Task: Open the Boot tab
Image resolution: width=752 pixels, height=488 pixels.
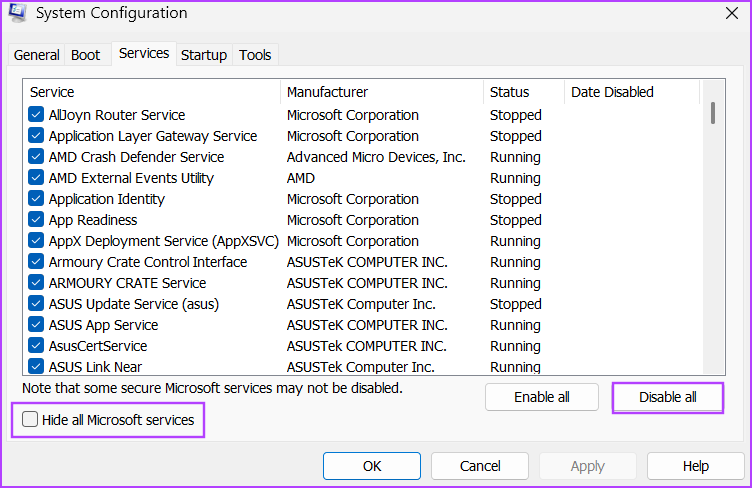Action: 85,55
